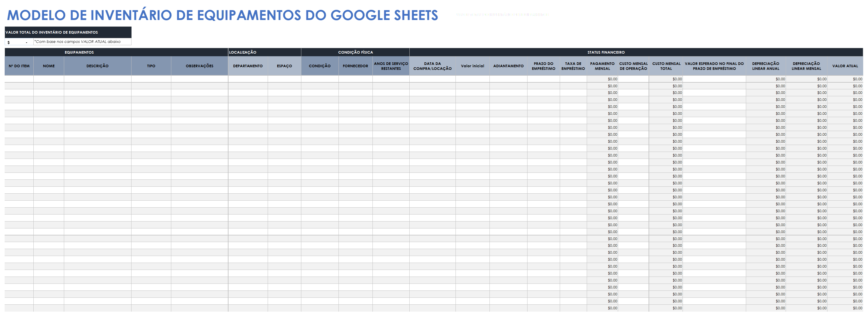
Task: Select the DEPARTAMENTO column header
Action: tap(248, 66)
